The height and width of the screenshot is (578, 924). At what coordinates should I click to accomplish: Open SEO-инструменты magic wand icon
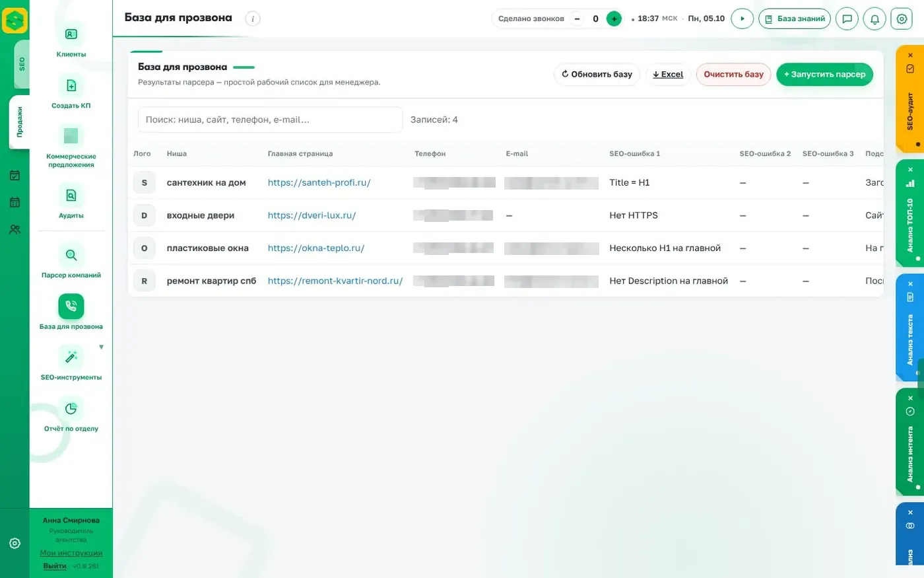pos(71,357)
